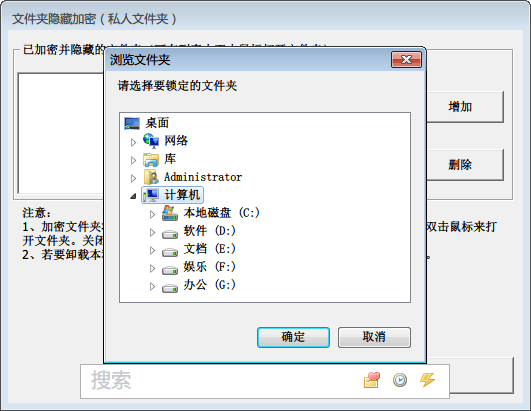Collapse the 计算机 tree node

pos(133,196)
